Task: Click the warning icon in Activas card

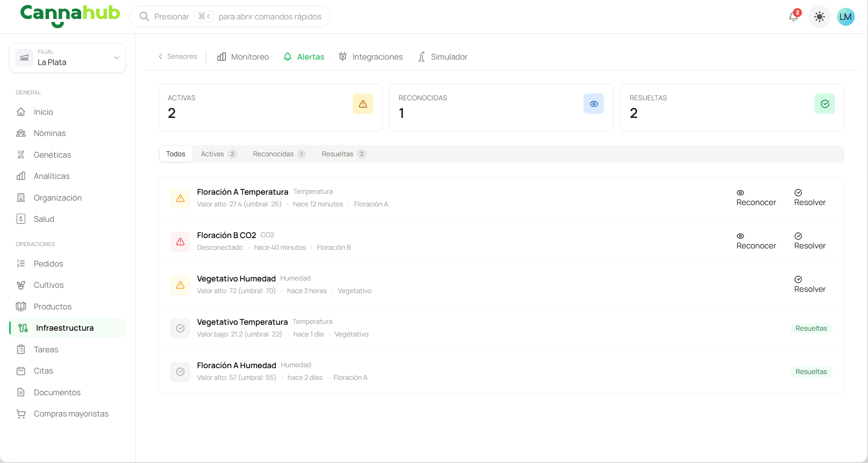Action: point(363,104)
